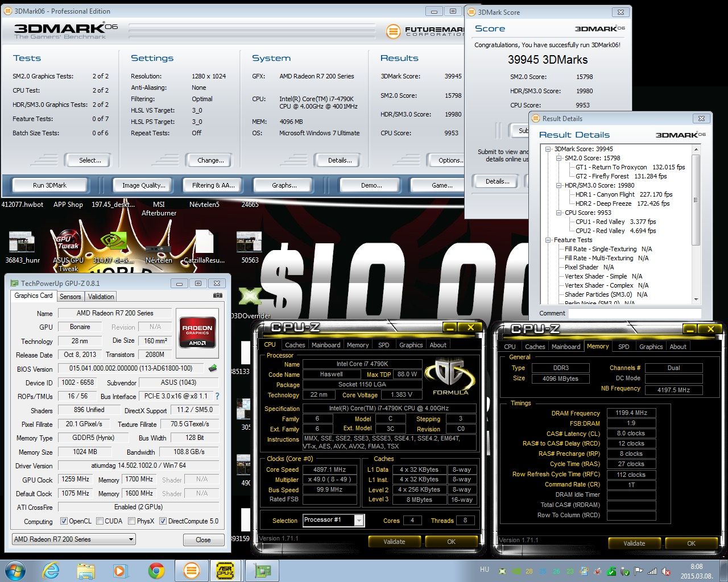Collapse the HDR/SM3.0 Score tree node
The height and width of the screenshot is (582, 728).
[559, 185]
